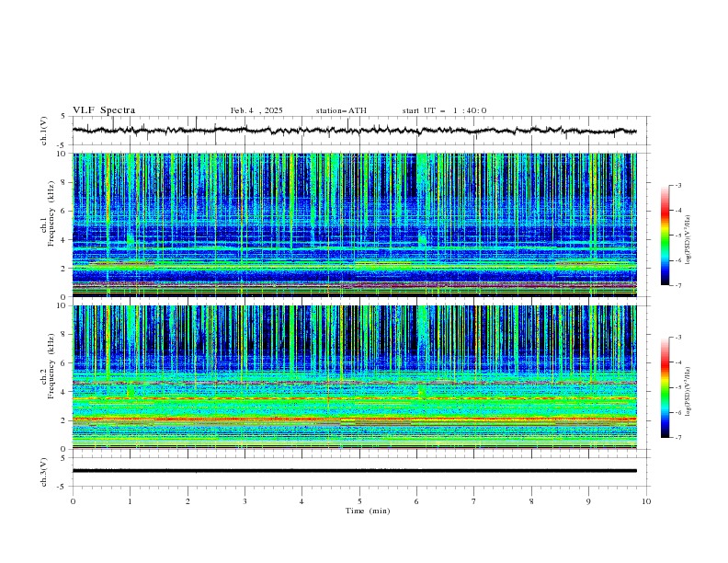Click the upper PSD color scale bar
This screenshot has height=563, width=728.
[665, 236]
